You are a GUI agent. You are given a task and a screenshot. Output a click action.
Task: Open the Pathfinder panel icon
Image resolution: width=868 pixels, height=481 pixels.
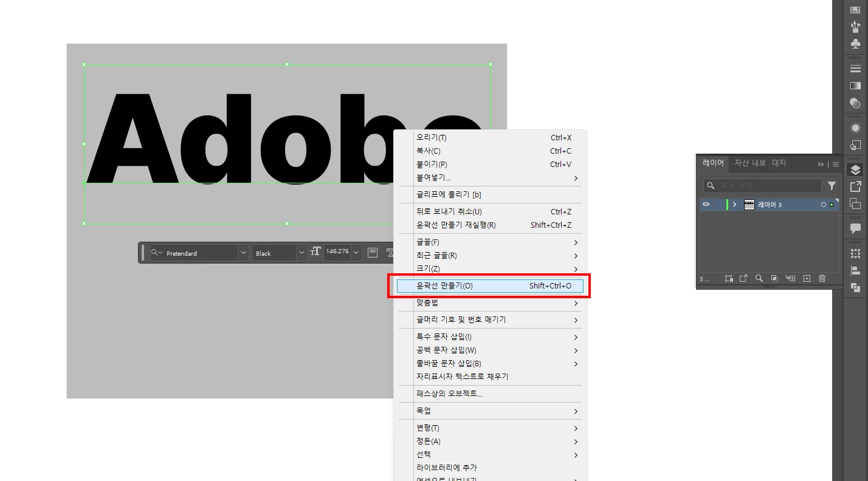(x=855, y=287)
